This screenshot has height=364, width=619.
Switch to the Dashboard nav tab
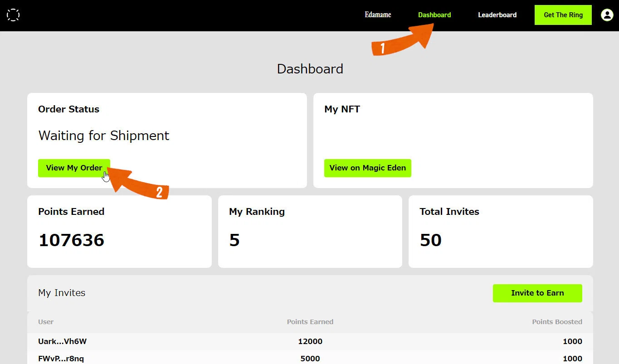pyautogui.click(x=434, y=15)
